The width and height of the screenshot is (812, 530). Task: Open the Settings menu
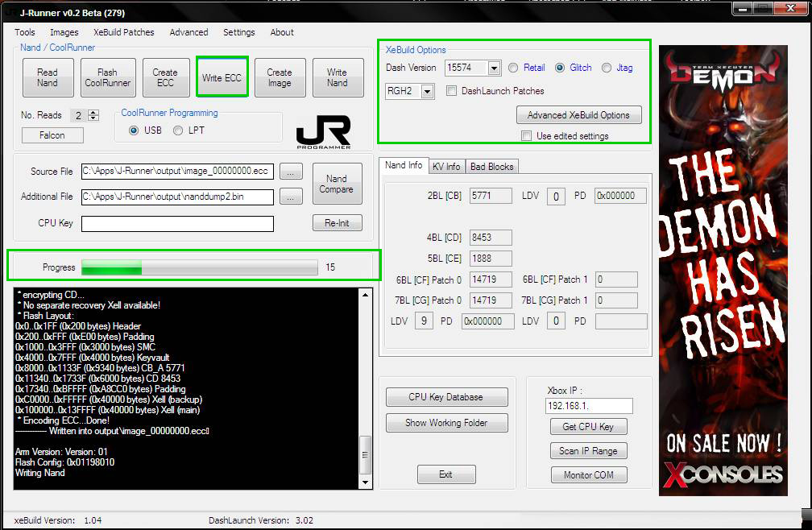coord(239,32)
